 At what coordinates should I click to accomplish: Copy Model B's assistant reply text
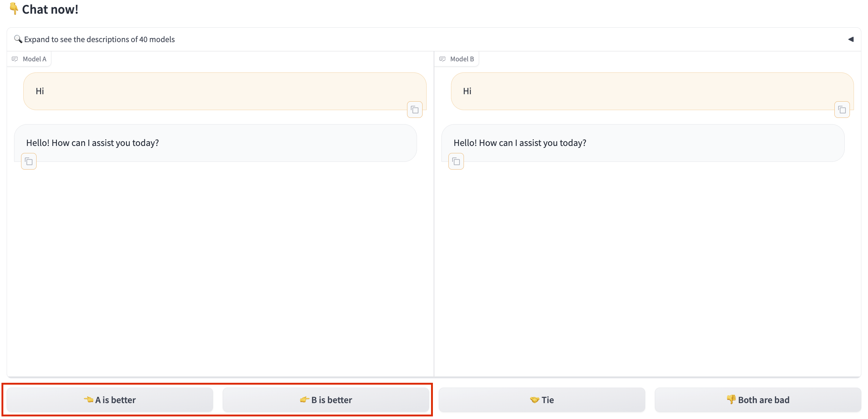pyautogui.click(x=456, y=161)
